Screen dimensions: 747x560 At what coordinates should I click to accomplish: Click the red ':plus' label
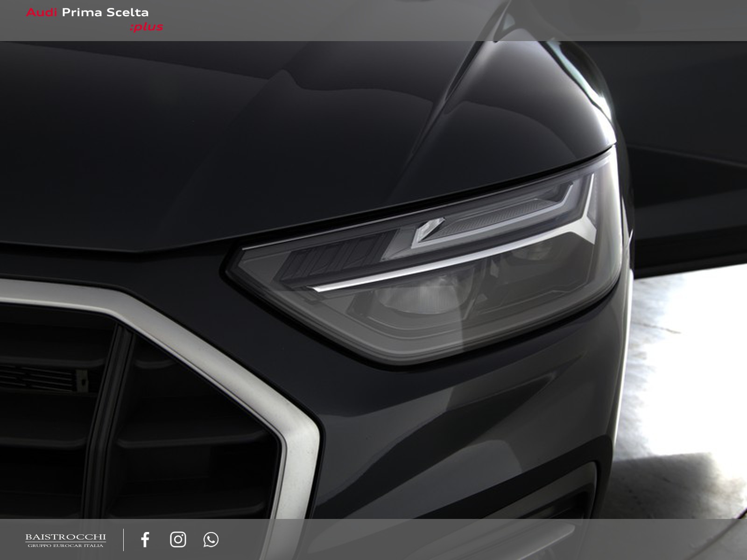point(146,27)
